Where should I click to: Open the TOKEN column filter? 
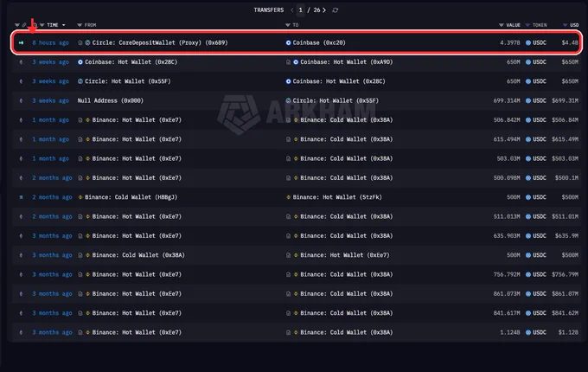point(527,25)
